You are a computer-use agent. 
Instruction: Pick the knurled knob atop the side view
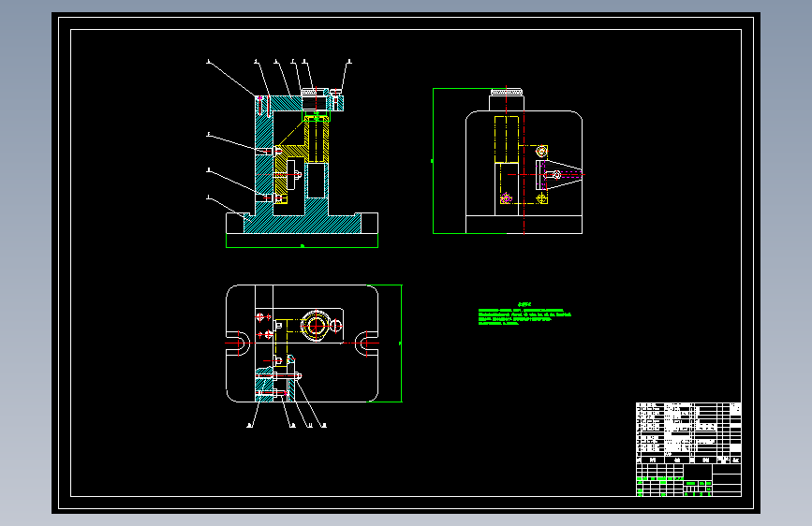[506, 92]
